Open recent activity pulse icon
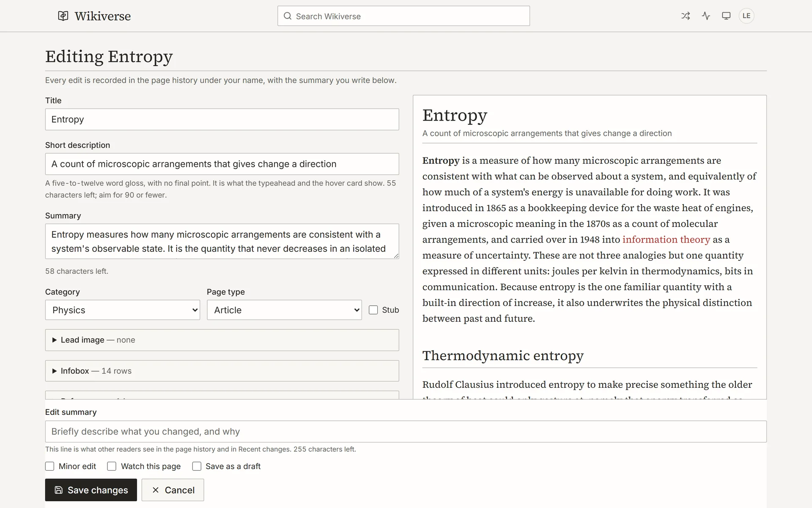The image size is (812, 508). tap(706, 16)
